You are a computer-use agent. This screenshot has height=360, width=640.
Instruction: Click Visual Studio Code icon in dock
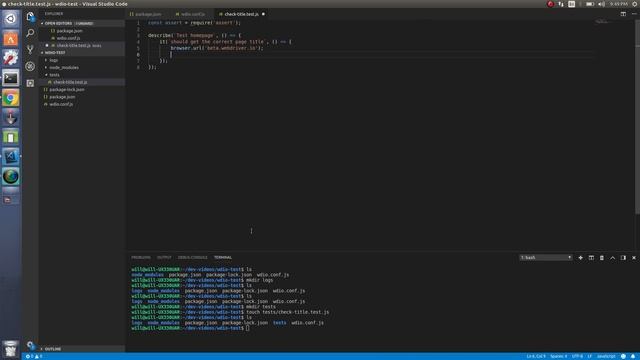coord(11,157)
